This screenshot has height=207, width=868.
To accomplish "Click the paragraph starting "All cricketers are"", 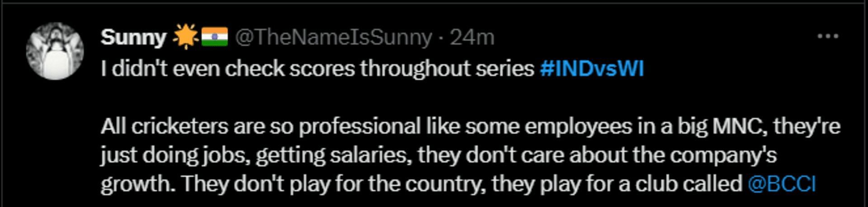I will tap(470, 127).
